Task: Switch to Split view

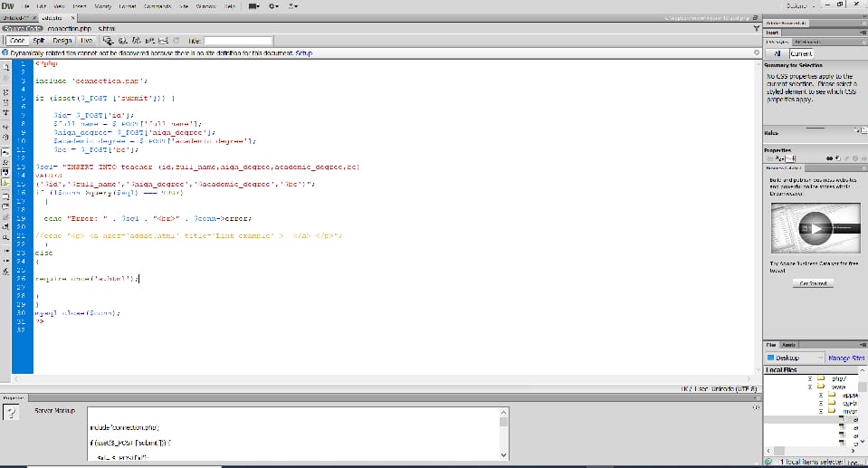Action: (39, 41)
